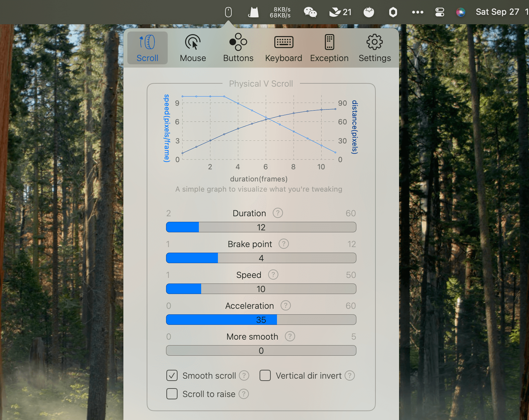Open Control Center in menu bar
529x420 pixels.
[439, 12]
